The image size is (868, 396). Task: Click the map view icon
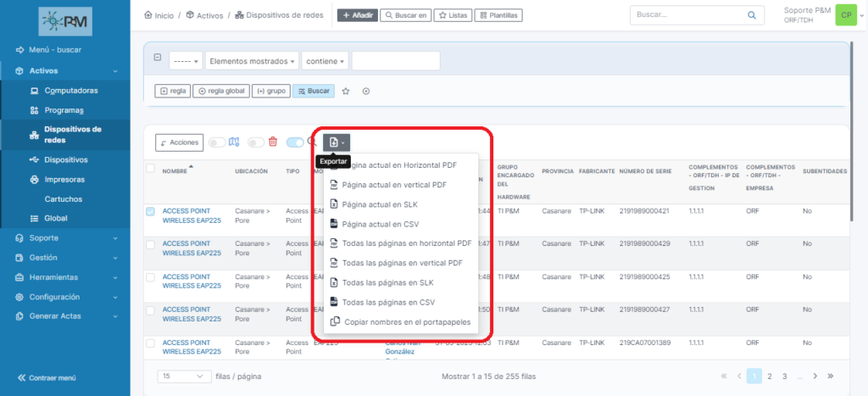coord(235,142)
